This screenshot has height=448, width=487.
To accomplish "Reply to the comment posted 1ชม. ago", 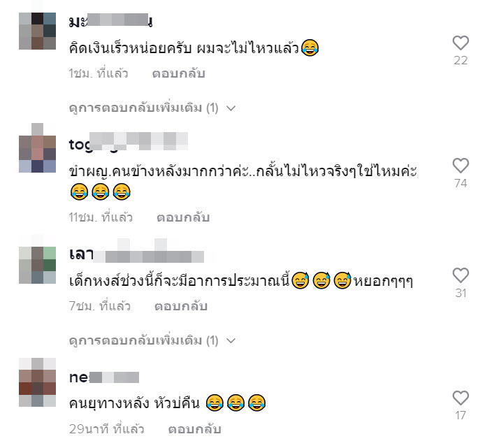I will tap(179, 73).
